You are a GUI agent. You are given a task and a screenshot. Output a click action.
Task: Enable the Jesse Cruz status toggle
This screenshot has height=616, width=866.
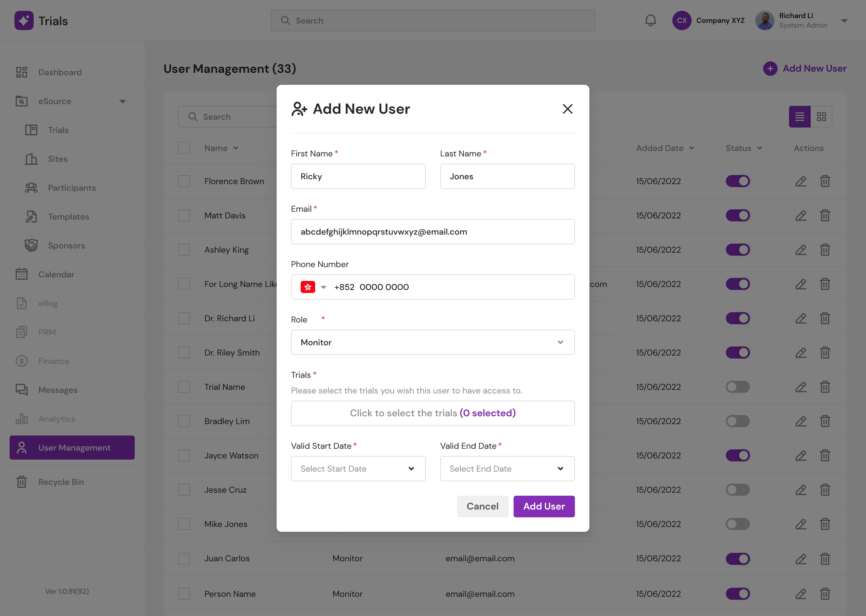(738, 490)
